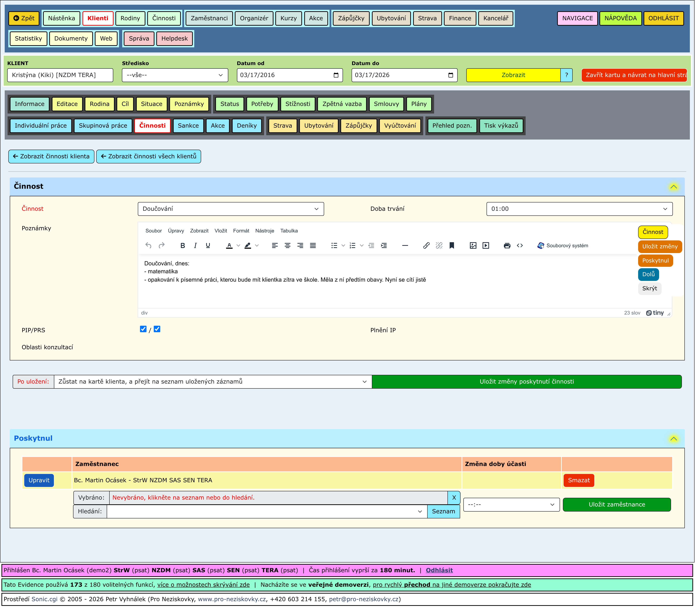Open the Doučování activity dropdown

click(x=231, y=209)
